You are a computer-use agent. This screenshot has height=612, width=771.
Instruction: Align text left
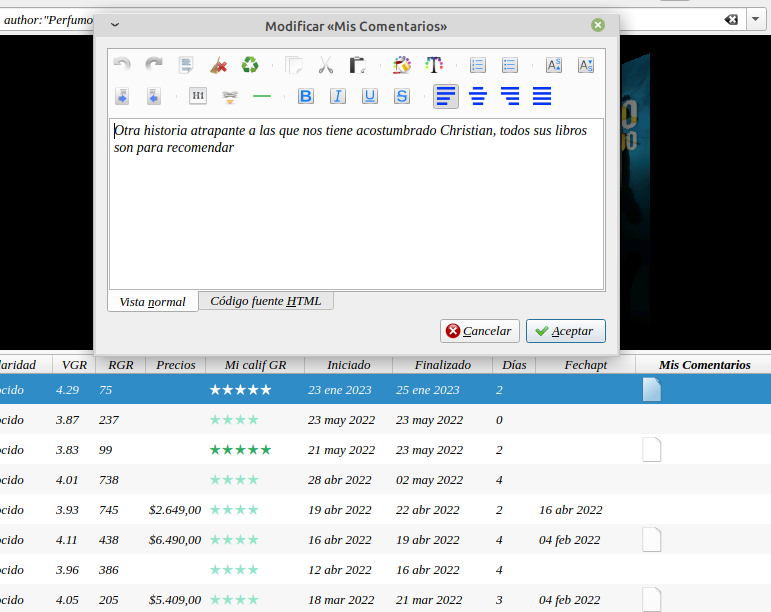[446, 96]
